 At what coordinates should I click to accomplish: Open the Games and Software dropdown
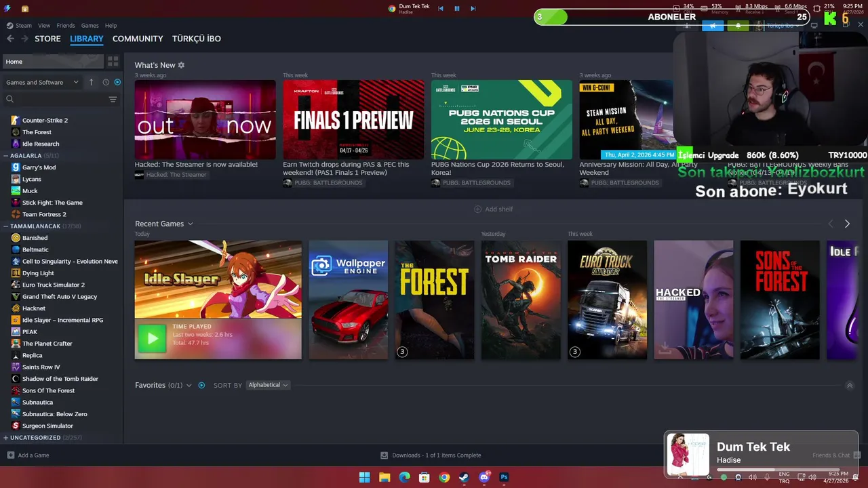coord(42,82)
